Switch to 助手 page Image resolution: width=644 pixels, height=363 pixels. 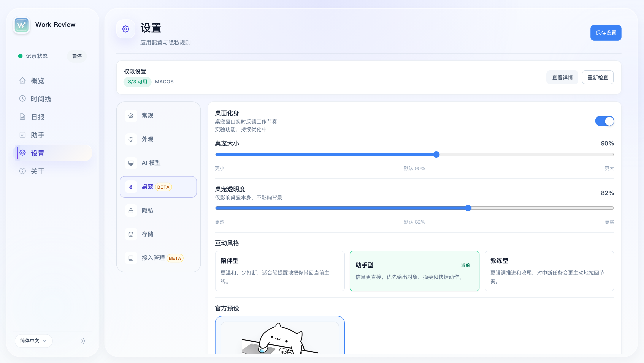(x=53, y=135)
